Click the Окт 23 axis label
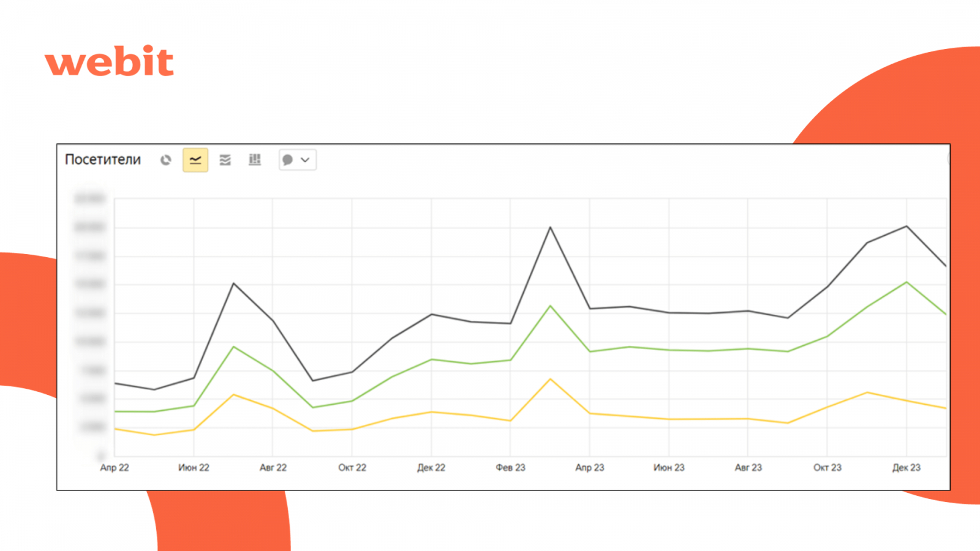 click(827, 468)
